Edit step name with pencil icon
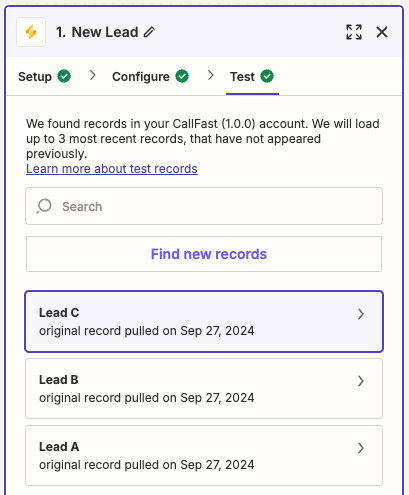The image size is (409, 495). [149, 32]
